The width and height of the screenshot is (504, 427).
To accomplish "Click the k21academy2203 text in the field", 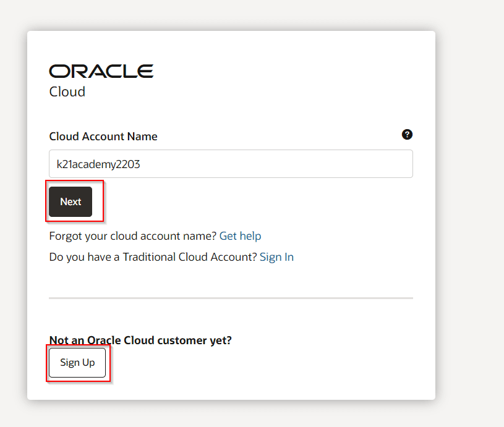I will pos(94,164).
